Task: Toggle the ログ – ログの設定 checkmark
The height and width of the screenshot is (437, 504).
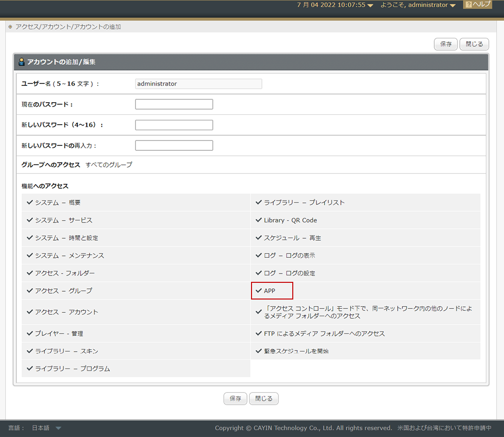Action: coord(259,273)
